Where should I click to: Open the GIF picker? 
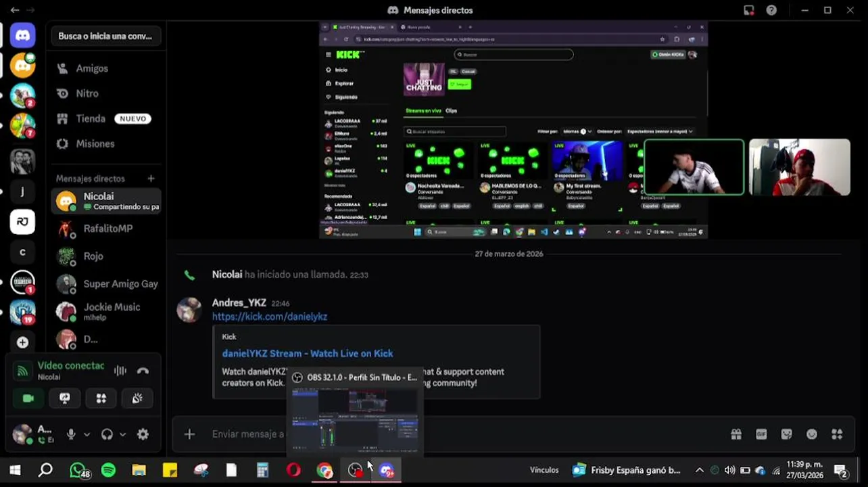coord(761,434)
